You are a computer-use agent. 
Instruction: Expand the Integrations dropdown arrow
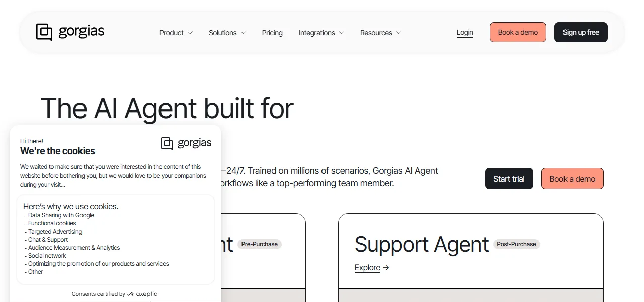[x=342, y=33]
